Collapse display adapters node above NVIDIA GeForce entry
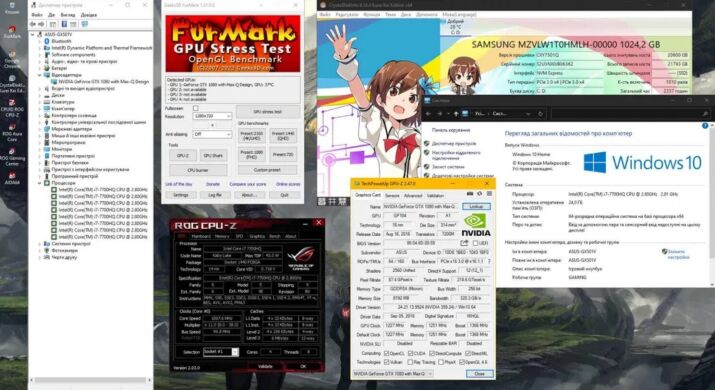Screen dimensions: 715x390 40,75
